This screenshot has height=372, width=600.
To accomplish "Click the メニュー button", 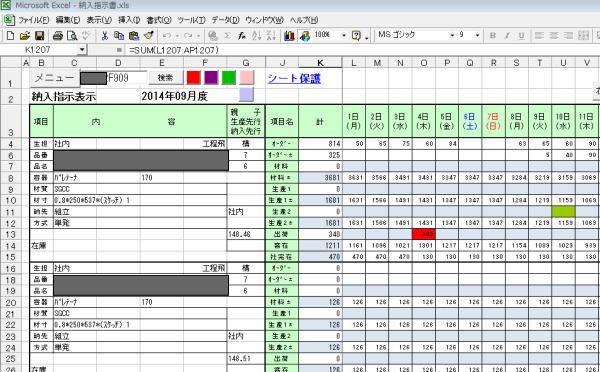I will 54,78.
